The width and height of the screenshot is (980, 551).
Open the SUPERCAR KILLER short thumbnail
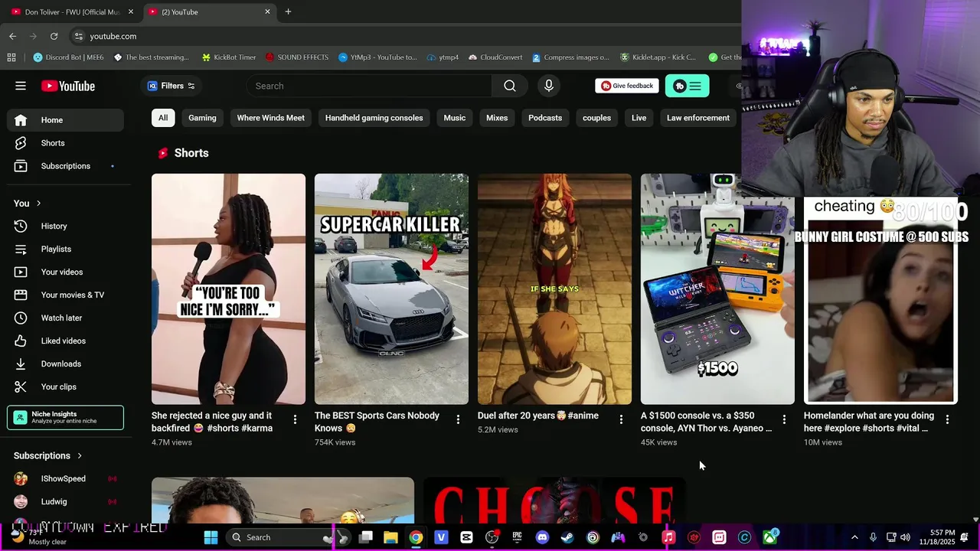[391, 289]
